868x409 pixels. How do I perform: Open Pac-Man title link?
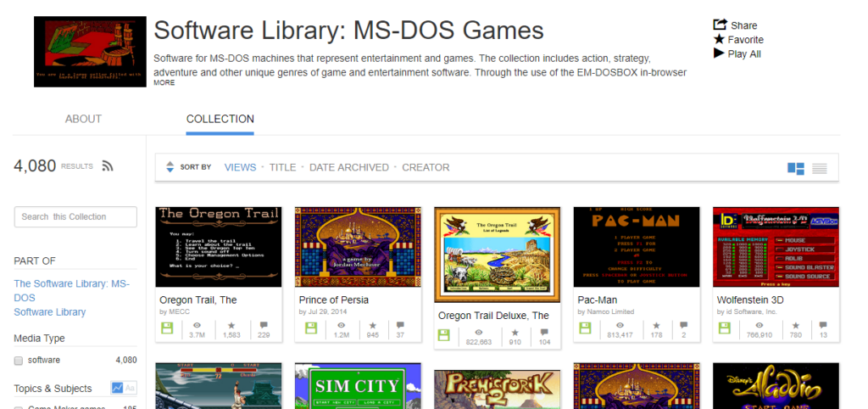598,300
